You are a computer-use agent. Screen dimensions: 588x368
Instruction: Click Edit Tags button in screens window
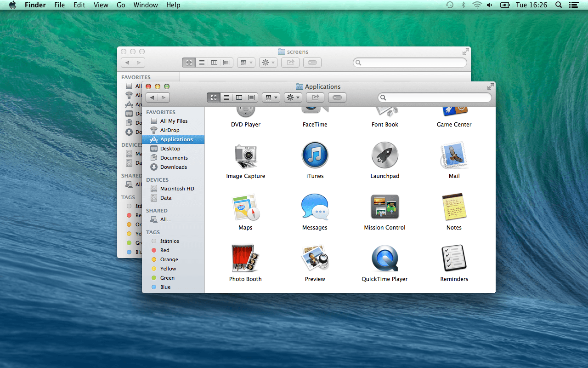[x=312, y=63]
